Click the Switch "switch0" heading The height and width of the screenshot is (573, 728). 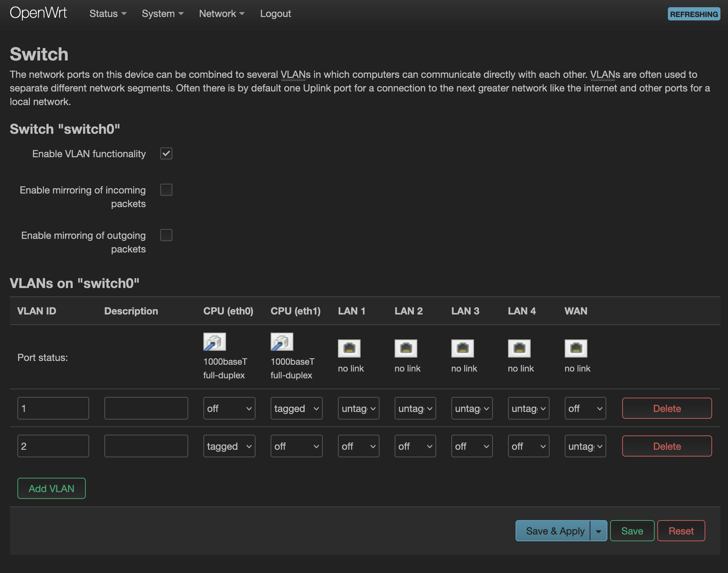pyautogui.click(x=65, y=129)
